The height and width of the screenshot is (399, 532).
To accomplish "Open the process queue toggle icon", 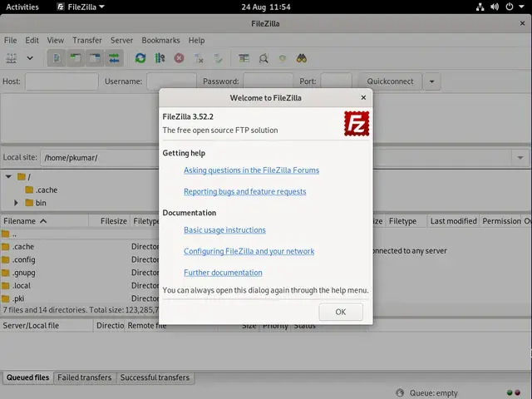I will 160,58.
